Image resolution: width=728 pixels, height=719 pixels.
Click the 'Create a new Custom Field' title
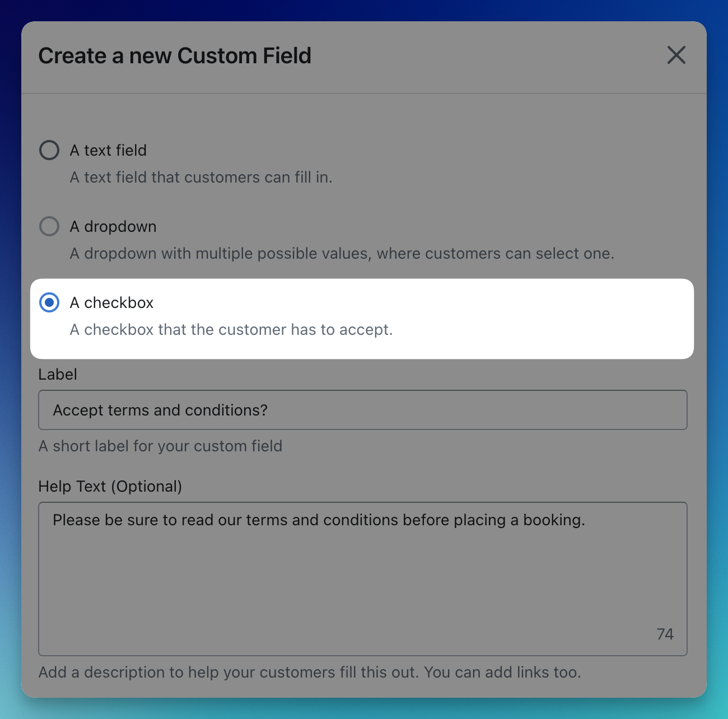click(175, 56)
